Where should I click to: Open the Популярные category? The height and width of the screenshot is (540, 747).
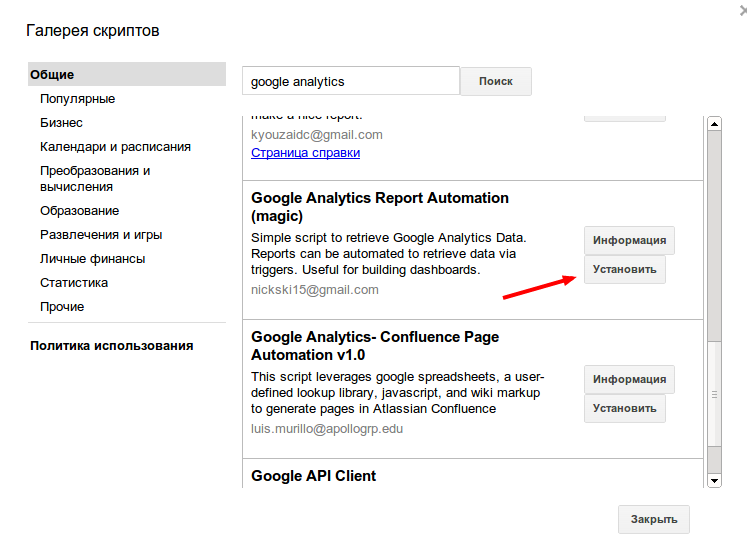77,98
